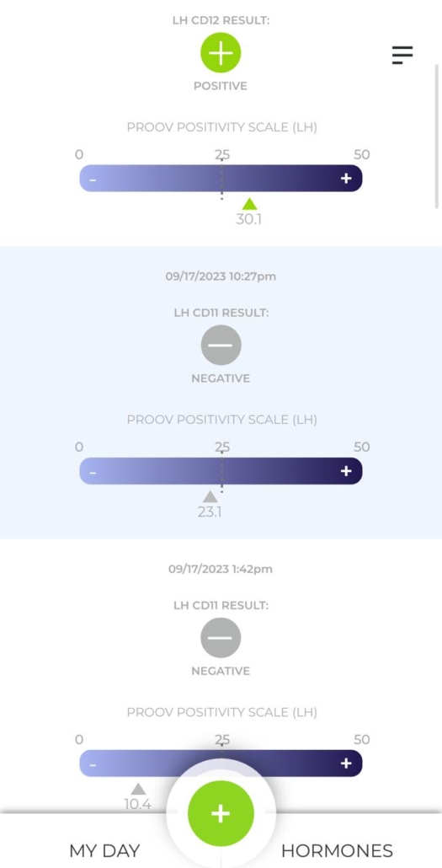442x868 pixels.
Task: Select the gray 10.4 triangle marker
Action: (138, 789)
